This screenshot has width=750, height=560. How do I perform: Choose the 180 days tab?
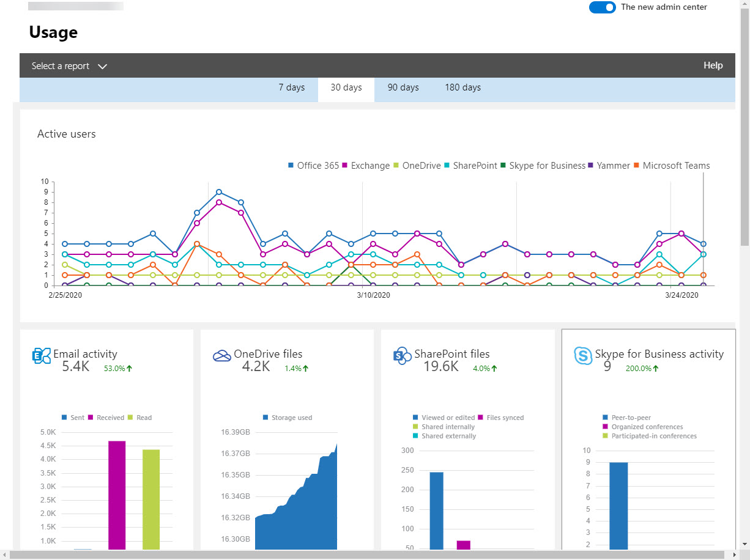click(462, 87)
